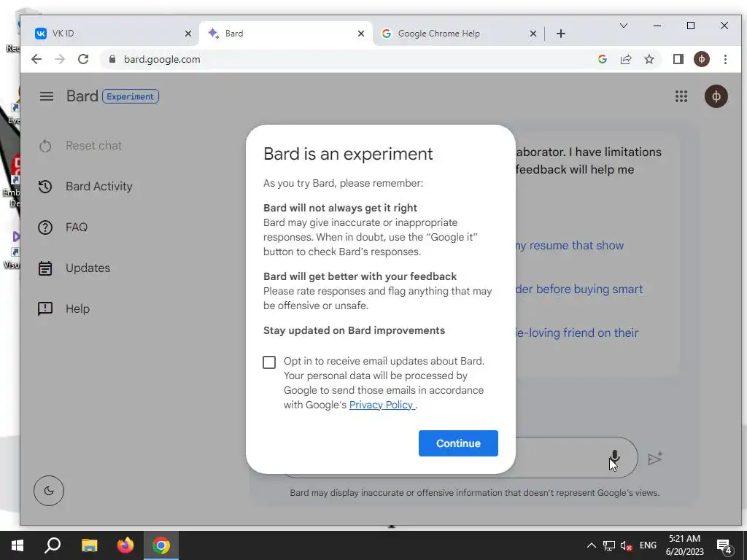
Task: Open Chrome profile avatar in toolbar
Action: pos(701,59)
